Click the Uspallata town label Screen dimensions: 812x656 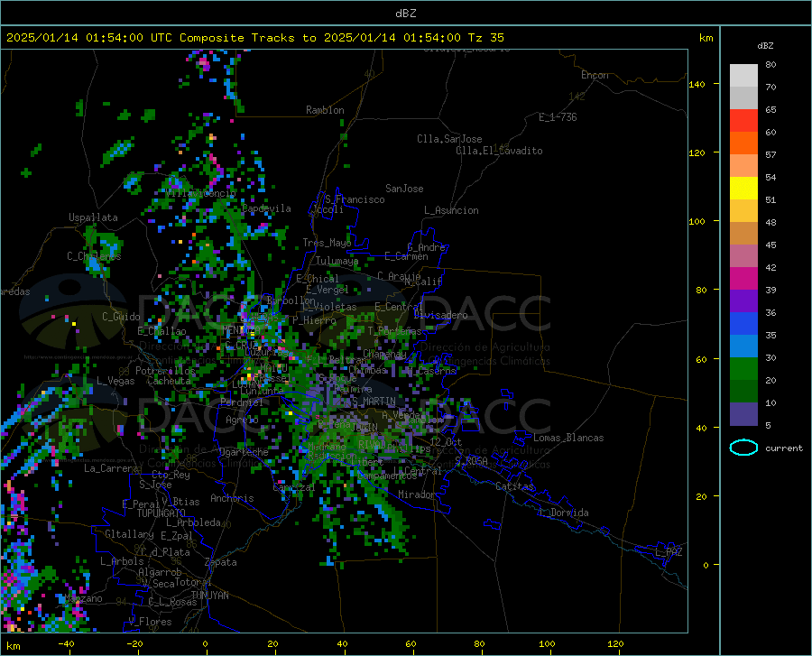[x=93, y=217]
